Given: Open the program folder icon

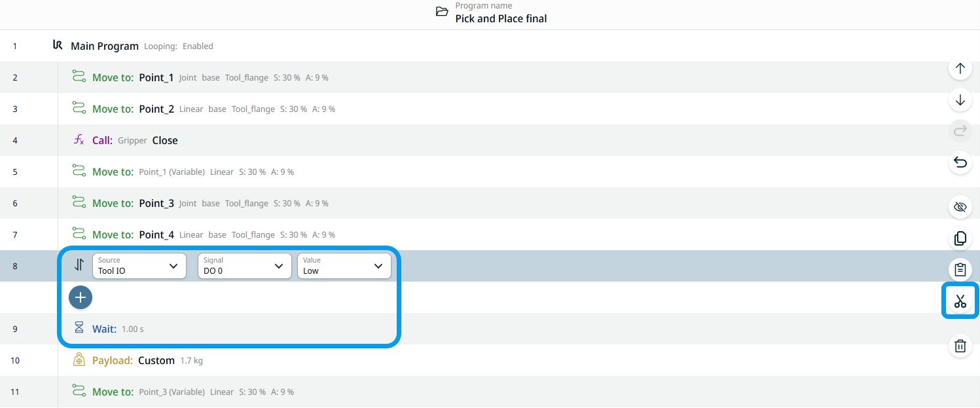Looking at the screenshot, I should (443, 12).
